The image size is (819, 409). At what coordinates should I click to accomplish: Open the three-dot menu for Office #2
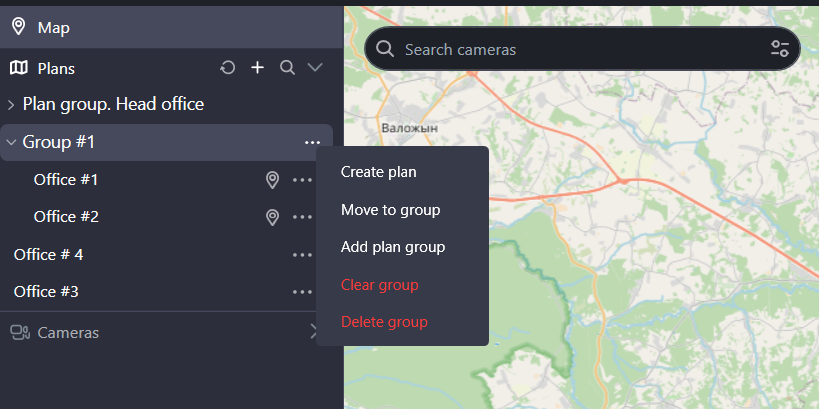[x=302, y=217]
